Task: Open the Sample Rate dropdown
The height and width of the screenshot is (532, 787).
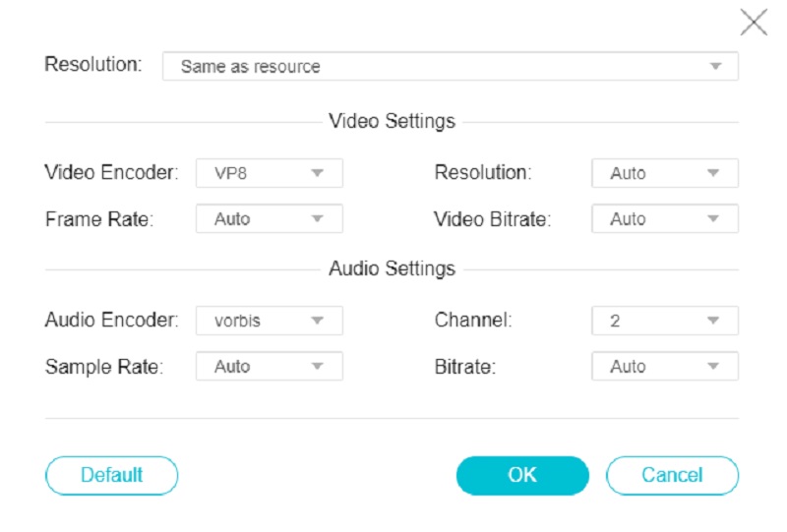Action: click(x=269, y=367)
